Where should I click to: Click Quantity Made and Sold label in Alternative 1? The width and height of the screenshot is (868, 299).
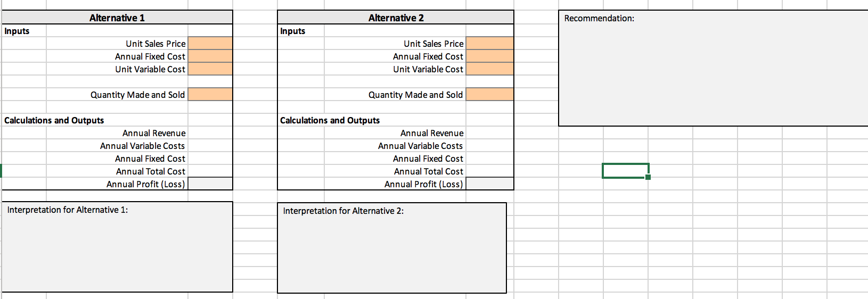pyautogui.click(x=137, y=95)
